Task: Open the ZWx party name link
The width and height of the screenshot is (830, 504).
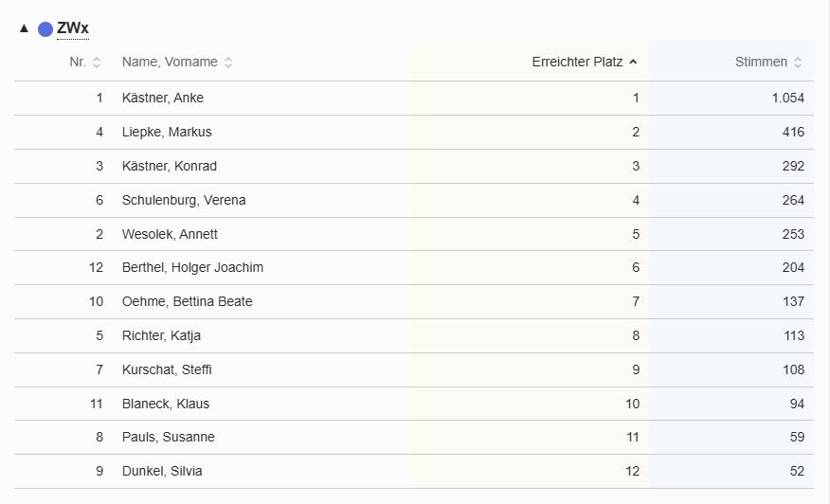Action: pos(73,28)
